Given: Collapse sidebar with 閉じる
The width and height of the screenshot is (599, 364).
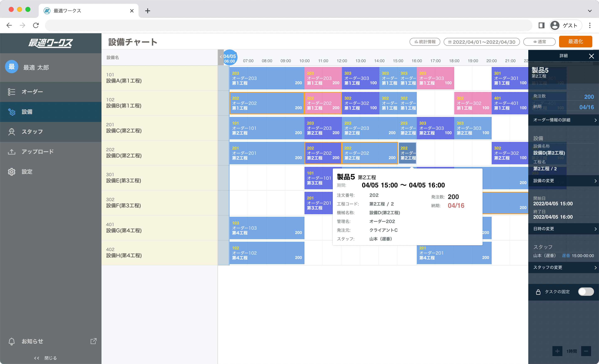Looking at the screenshot, I should click(x=46, y=358).
